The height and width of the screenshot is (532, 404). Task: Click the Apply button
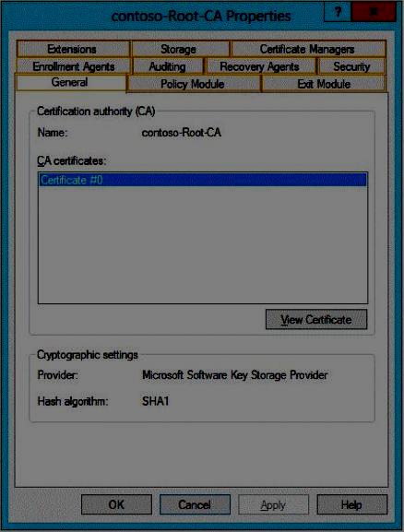click(x=274, y=504)
